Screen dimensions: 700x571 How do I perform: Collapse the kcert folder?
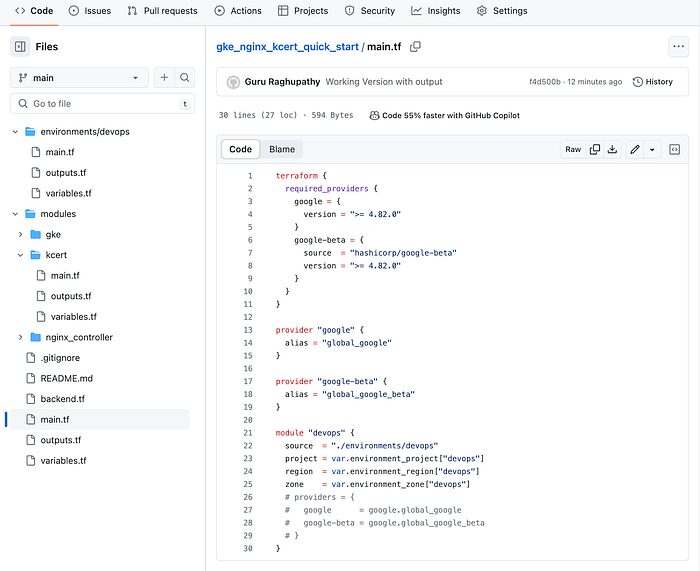click(x=21, y=255)
